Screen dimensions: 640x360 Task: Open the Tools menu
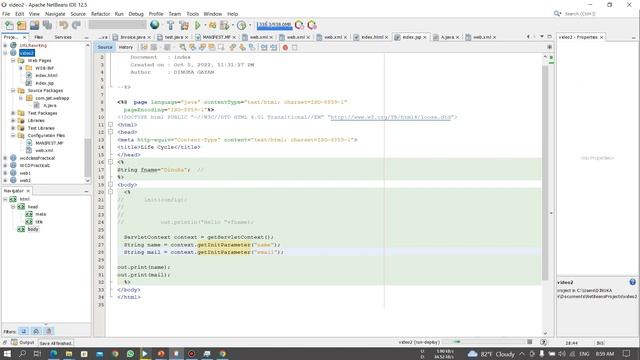click(x=193, y=14)
